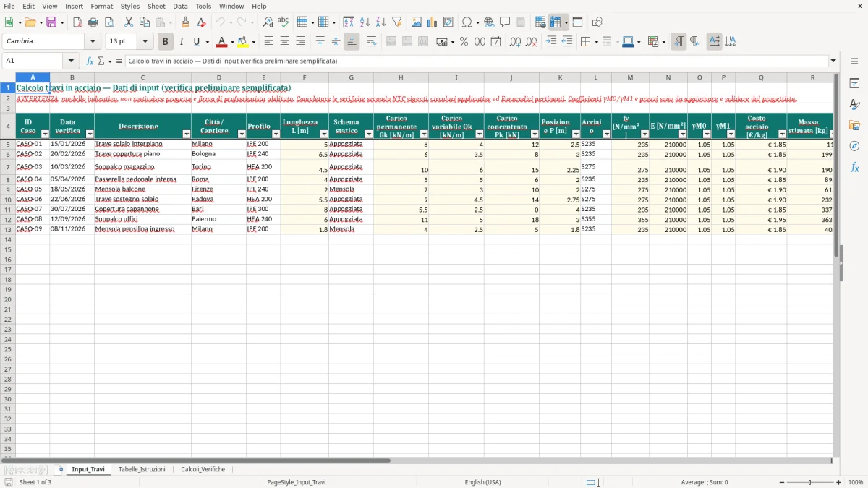Toggle Right-to-Left paragraph direction

coord(694,42)
